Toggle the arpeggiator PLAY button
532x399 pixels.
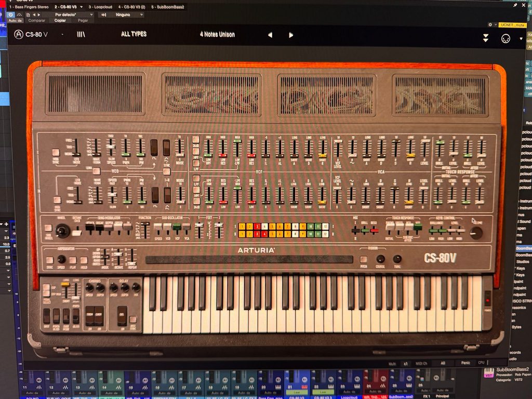(x=73, y=260)
